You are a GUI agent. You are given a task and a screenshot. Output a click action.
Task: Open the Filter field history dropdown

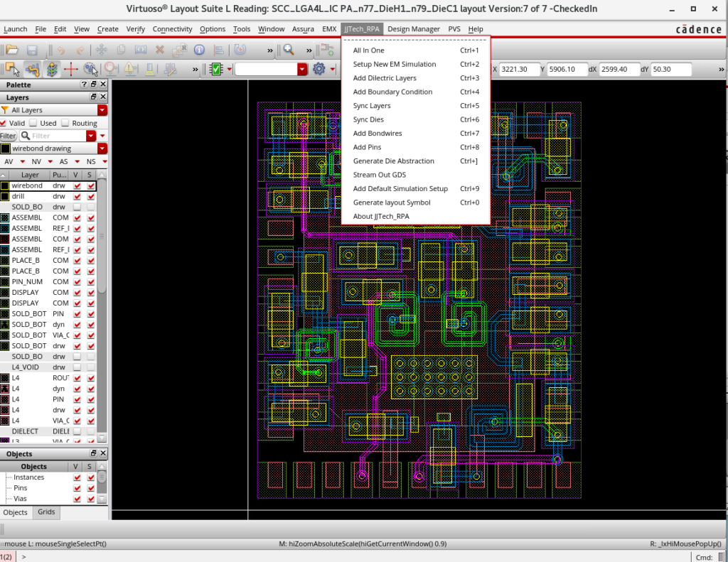point(91,136)
